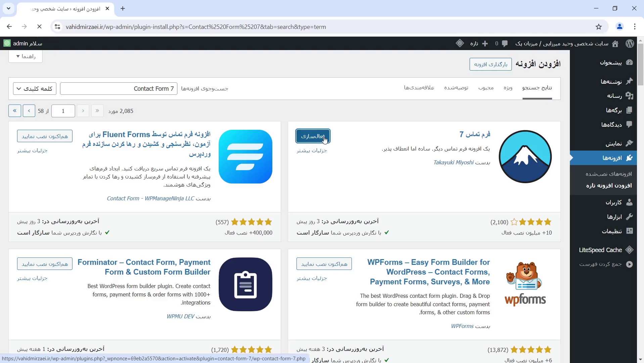Open more details for Contact Form 7
The image size is (644, 363).
(x=312, y=151)
